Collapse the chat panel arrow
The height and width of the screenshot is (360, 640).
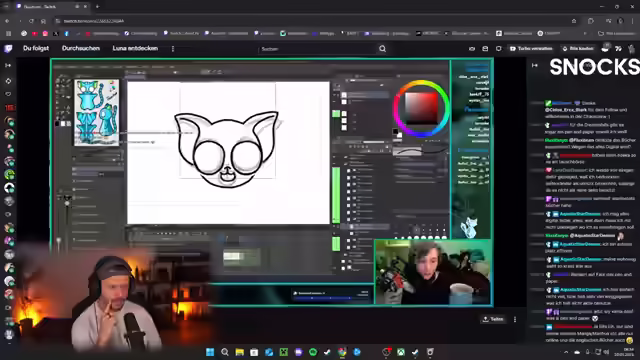pyautogui.click(x=535, y=65)
